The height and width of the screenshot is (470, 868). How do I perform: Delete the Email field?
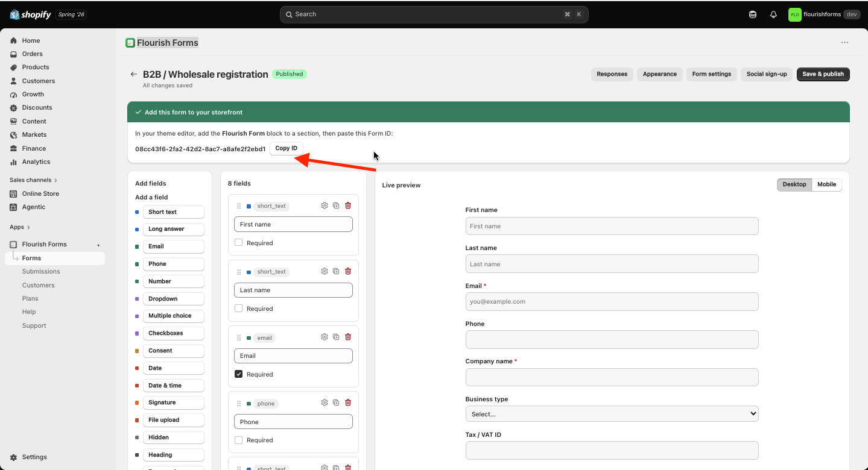tap(348, 337)
